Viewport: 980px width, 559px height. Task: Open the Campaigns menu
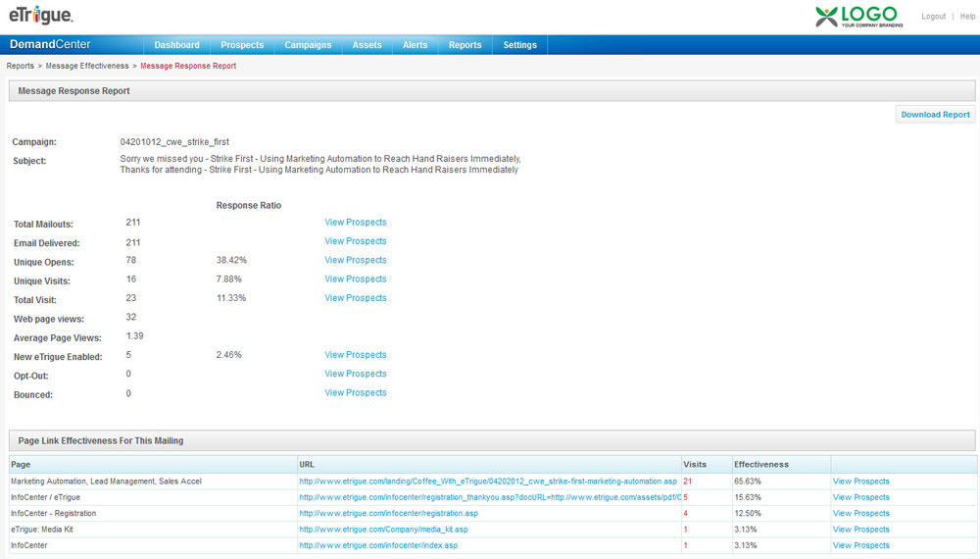click(308, 45)
